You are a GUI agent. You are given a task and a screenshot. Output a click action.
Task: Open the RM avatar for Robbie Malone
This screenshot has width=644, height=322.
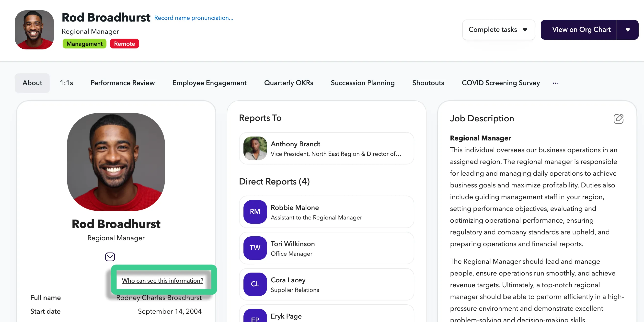point(255,212)
